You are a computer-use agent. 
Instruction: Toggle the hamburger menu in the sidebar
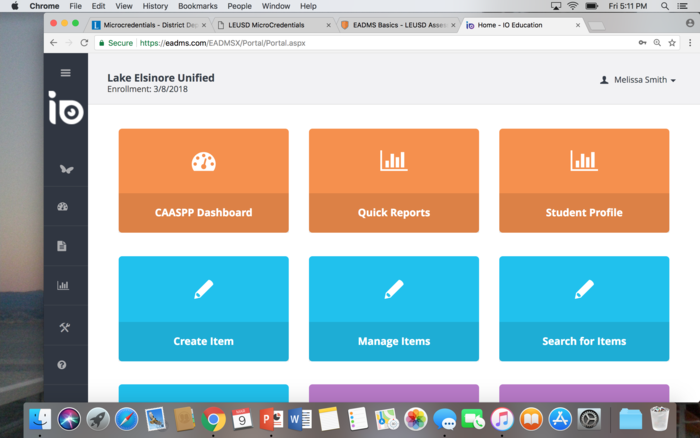[66, 73]
